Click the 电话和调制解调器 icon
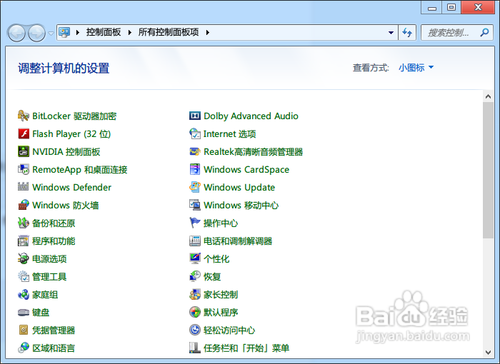500x364 pixels. tap(195, 241)
